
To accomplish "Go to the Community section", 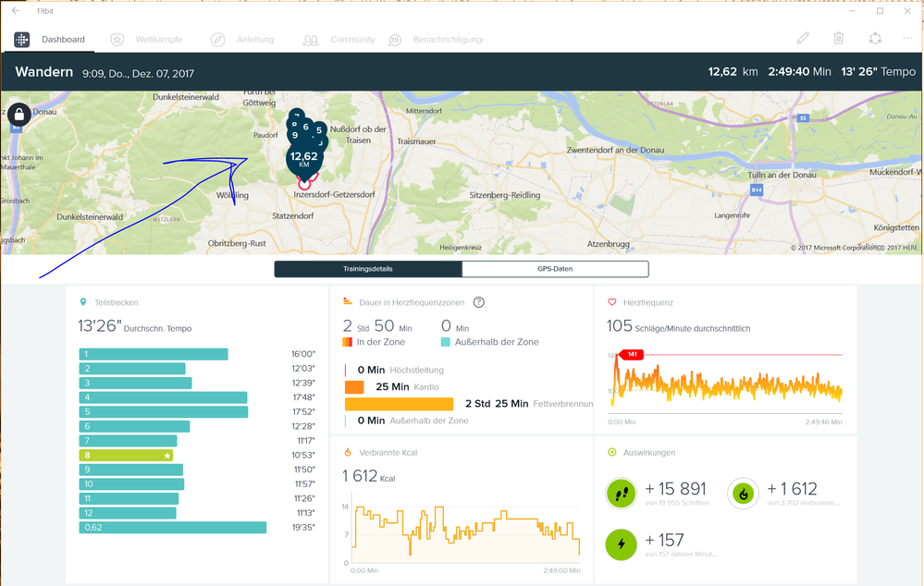I will point(339,40).
